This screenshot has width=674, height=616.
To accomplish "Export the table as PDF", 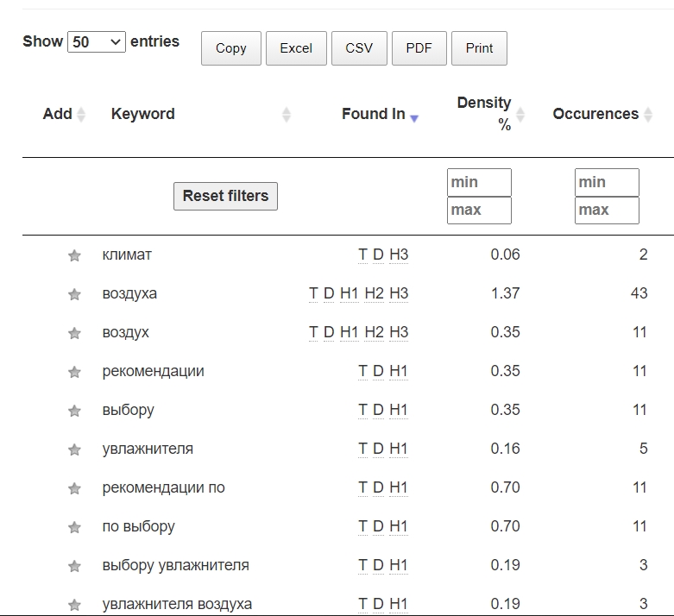I will pyautogui.click(x=419, y=48).
